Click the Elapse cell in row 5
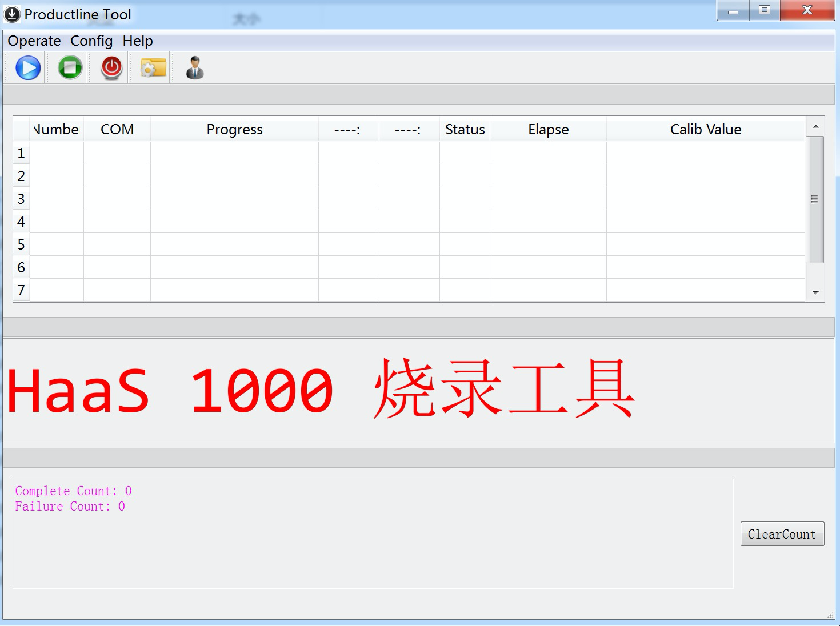Image resolution: width=840 pixels, height=626 pixels. [x=548, y=244]
